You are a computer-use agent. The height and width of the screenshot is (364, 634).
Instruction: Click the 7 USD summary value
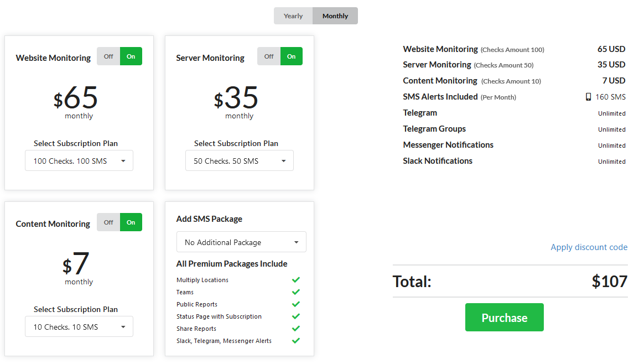614,80
